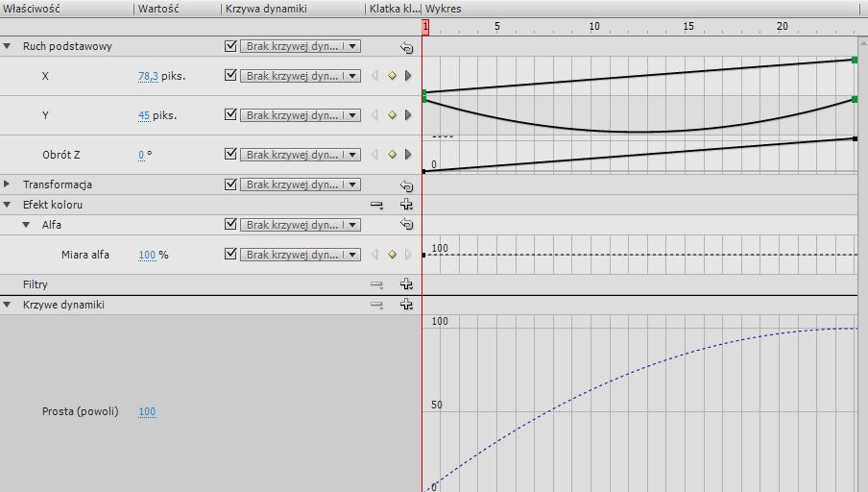Toggle ease checkbox for Transformacja

tap(230, 184)
